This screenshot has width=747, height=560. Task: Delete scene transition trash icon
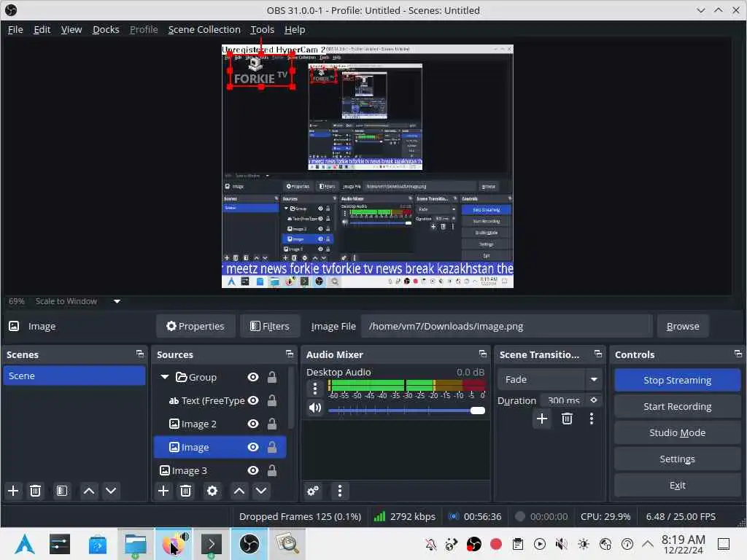click(567, 419)
